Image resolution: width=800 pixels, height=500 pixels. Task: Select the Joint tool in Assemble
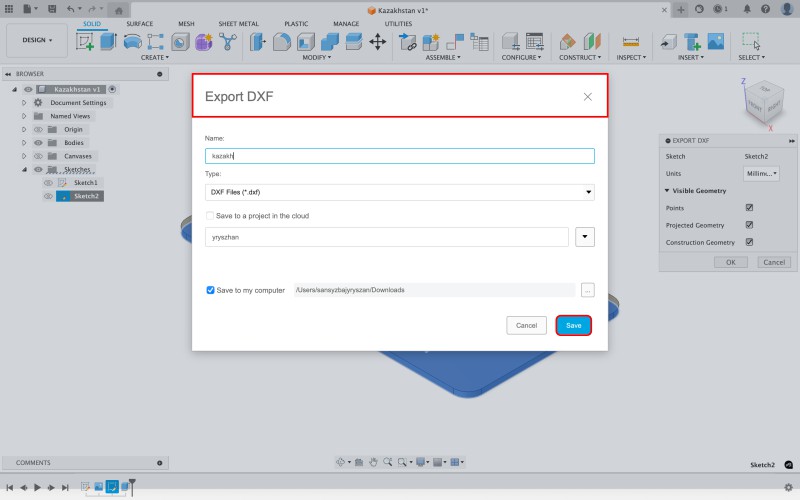click(x=455, y=42)
